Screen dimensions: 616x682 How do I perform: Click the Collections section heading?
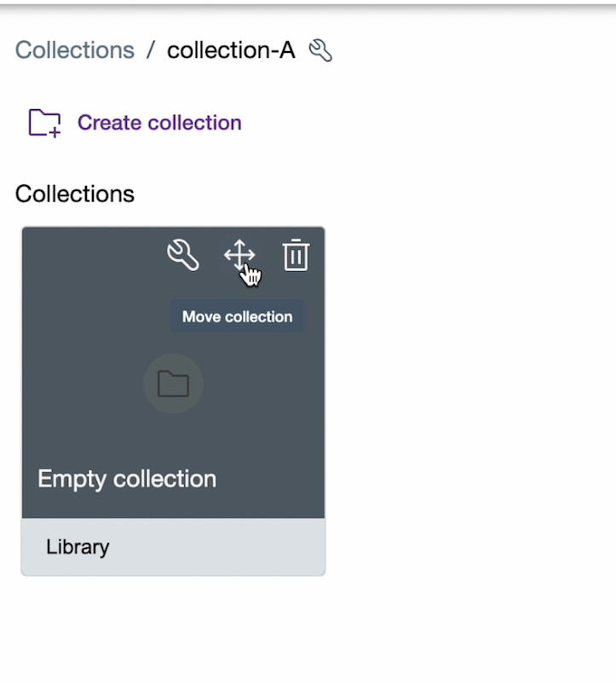[x=74, y=194]
